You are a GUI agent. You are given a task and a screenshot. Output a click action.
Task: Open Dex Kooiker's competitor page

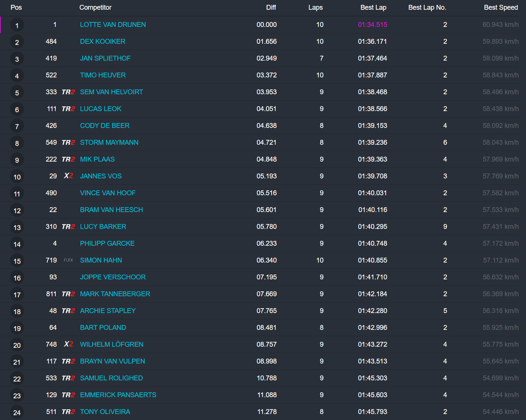pos(103,42)
